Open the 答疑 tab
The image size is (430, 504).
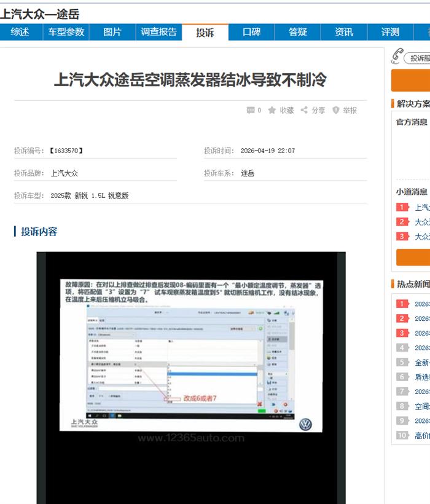point(298,32)
